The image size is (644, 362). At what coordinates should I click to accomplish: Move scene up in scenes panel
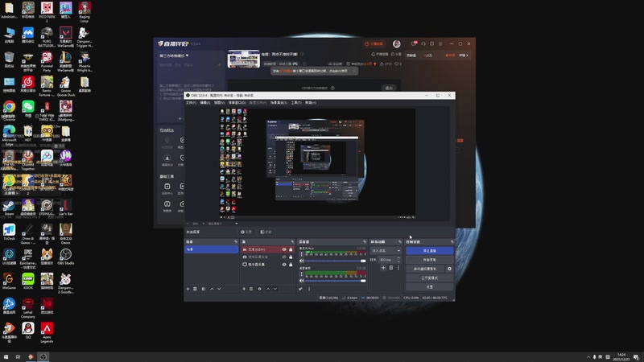[212, 289]
